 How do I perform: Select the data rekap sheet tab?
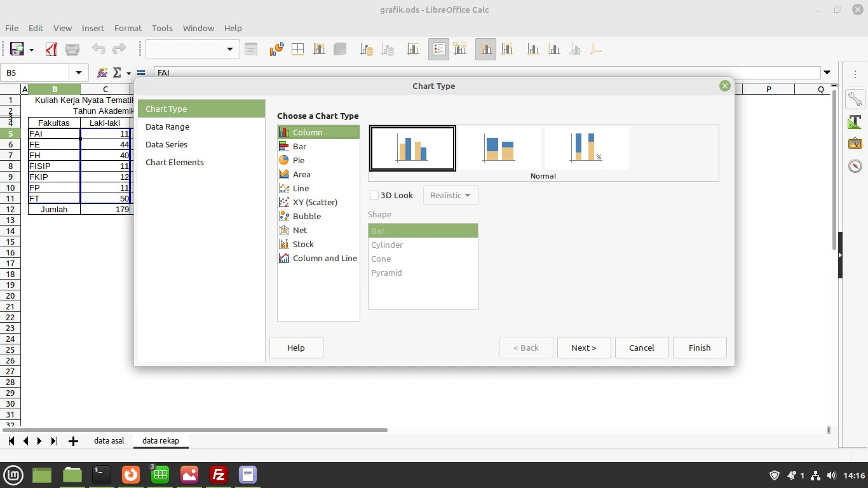tap(161, 440)
